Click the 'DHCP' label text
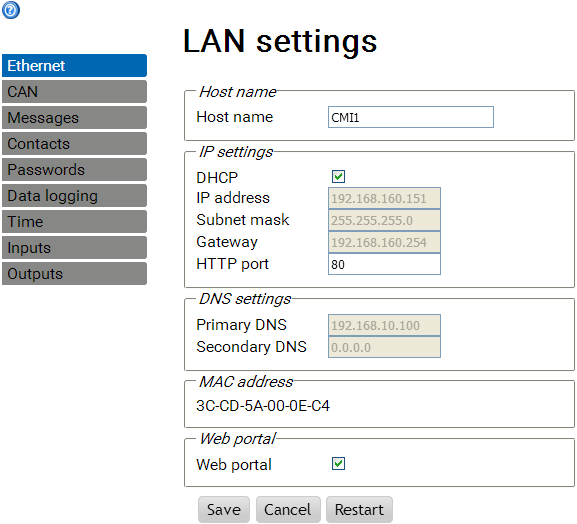577x524 pixels. (217, 178)
